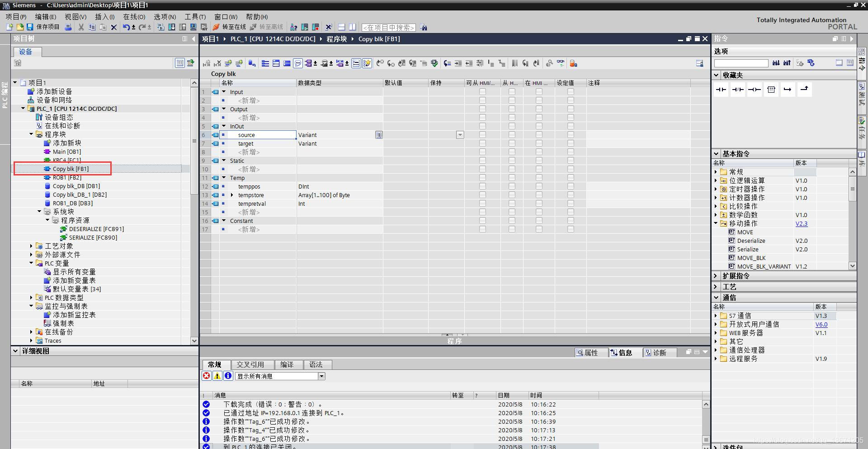Select Copy blk [FB1] in project tree
This screenshot has height=449, width=868.
point(71,169)
